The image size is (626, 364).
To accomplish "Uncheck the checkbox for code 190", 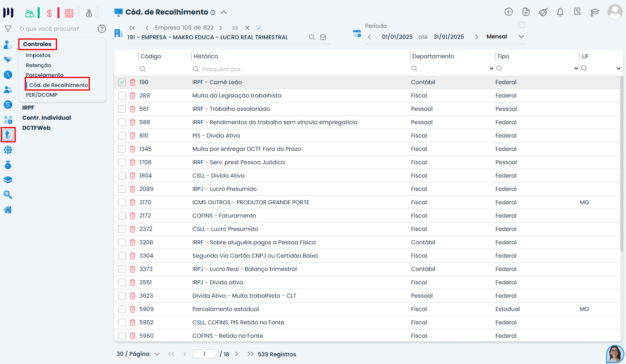I will pos(122,83).
